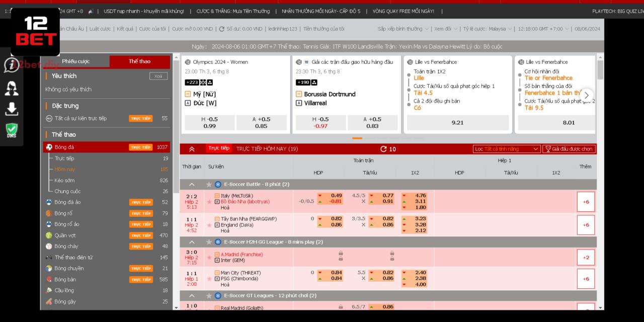Open +6 more markets for Italy match

click(x=586, y=202)
